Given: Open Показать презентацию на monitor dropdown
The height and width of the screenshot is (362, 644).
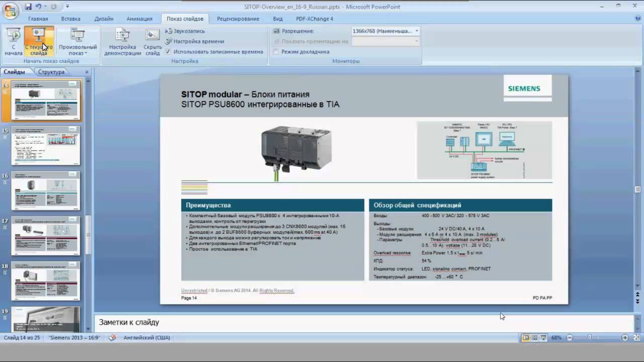Looking at the screenshot, I should tap(417, 41).
